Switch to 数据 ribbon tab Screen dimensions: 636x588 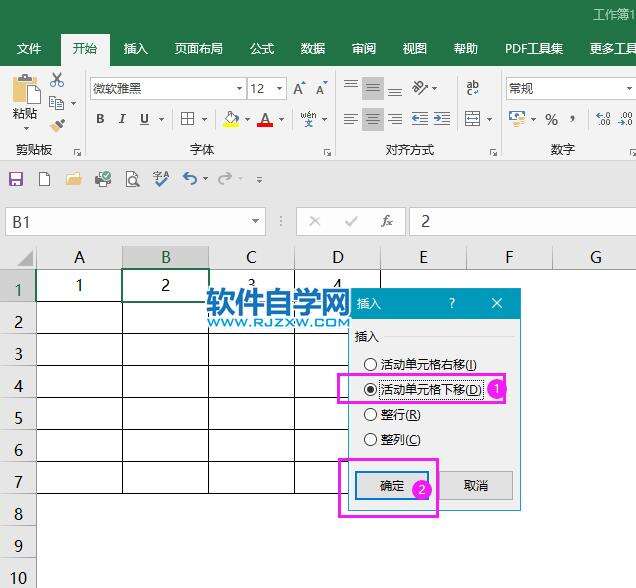(313, 49)
